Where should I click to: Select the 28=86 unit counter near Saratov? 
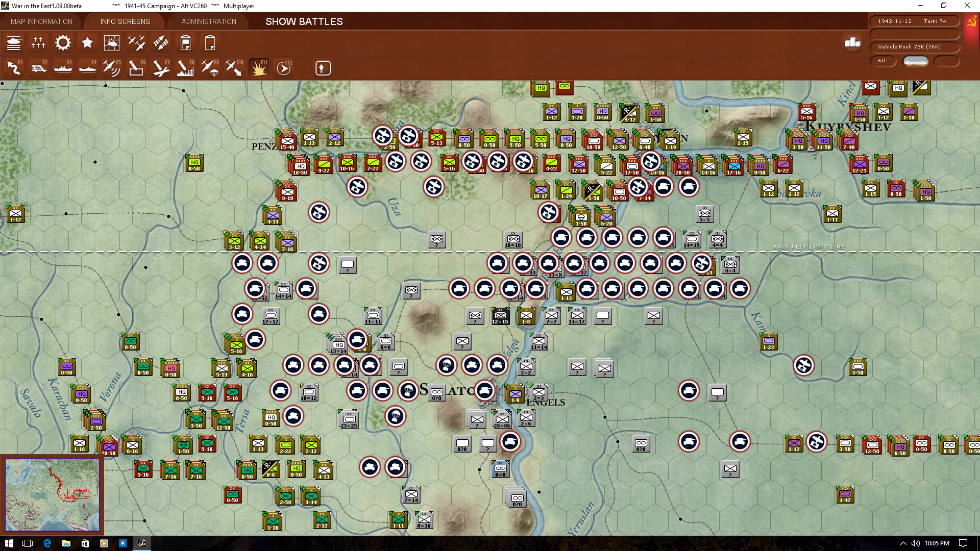point(502,420)
